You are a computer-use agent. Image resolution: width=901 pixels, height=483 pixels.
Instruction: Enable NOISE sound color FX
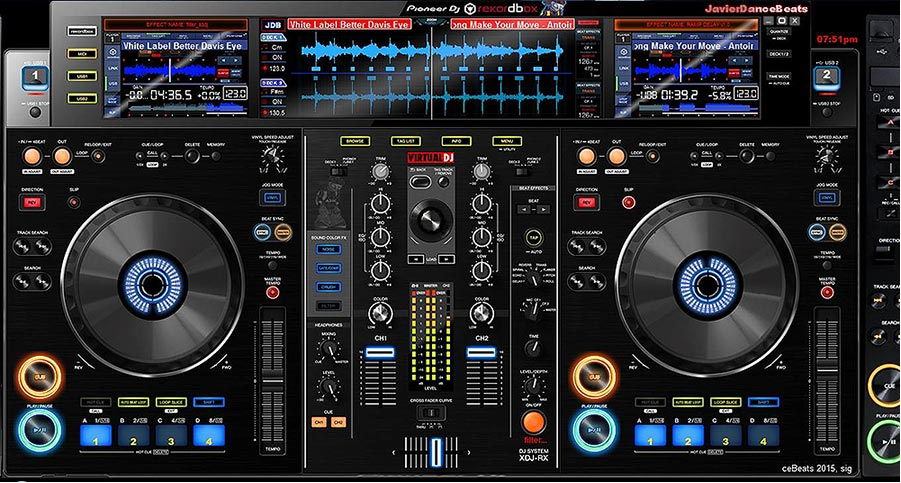click(328, 249)
